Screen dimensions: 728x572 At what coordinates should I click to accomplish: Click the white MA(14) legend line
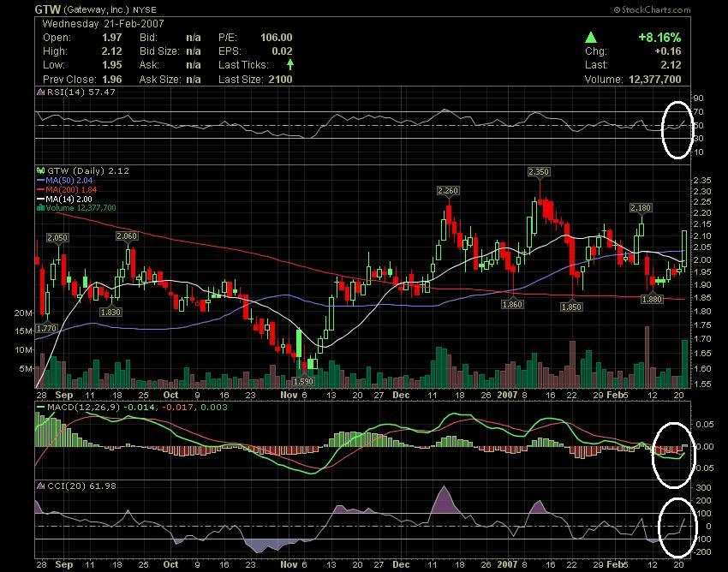pos(41,200)
